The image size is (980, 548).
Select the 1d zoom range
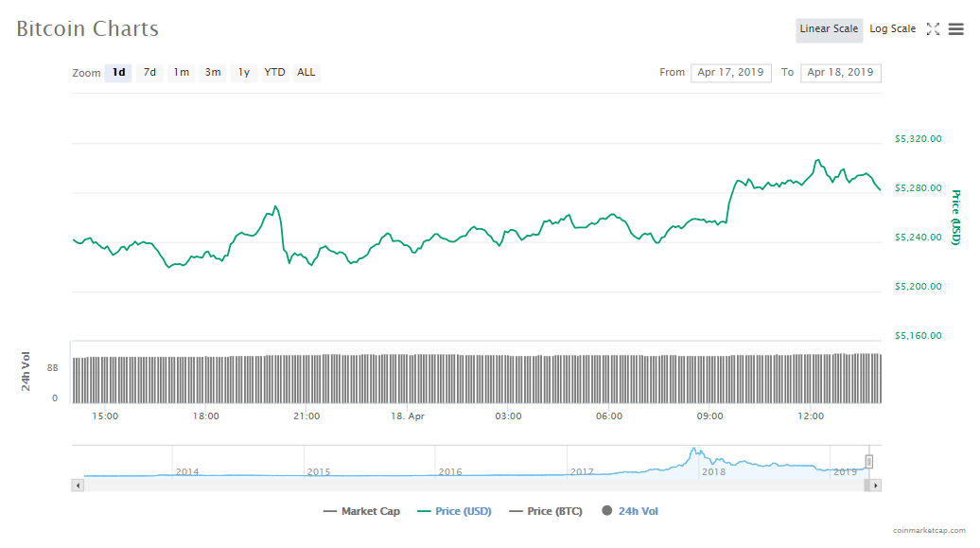point(118,73)
